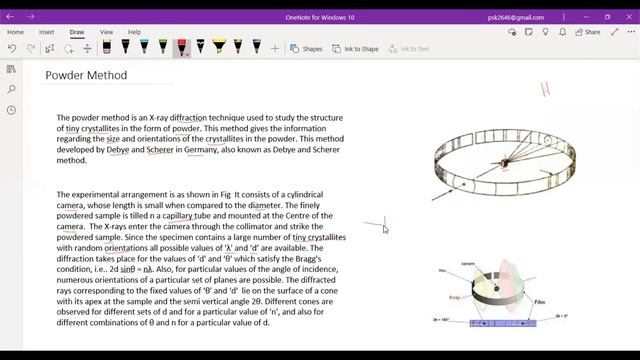Pick the blue-tipped pen
This screenshot has height=360, width=640.
(144, 47)
